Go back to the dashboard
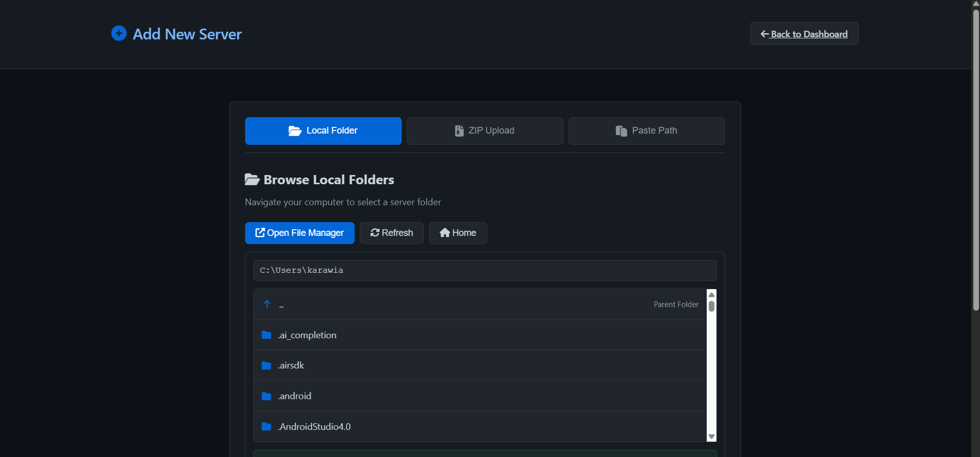This screenshot has height=457, width=980. pyautogui.click(x=804, y=34)
